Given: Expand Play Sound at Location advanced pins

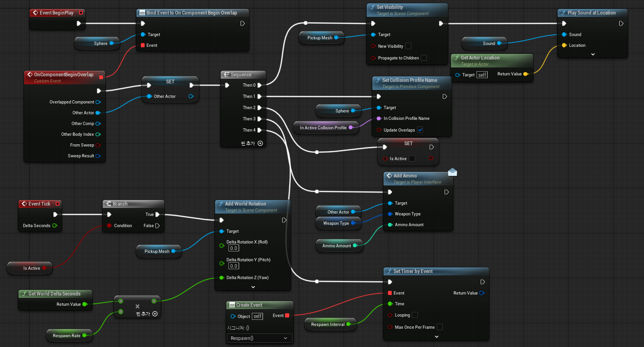Looking at the screenshot, I should coord(593,55).
